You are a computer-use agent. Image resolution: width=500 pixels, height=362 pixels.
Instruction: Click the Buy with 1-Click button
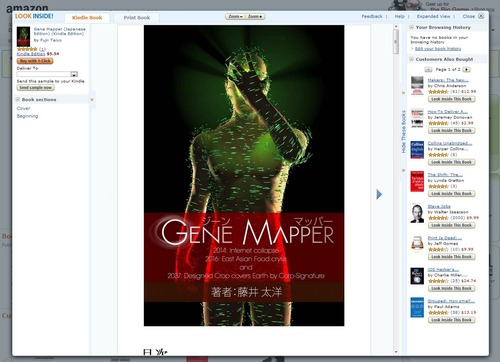coord(35,61)
